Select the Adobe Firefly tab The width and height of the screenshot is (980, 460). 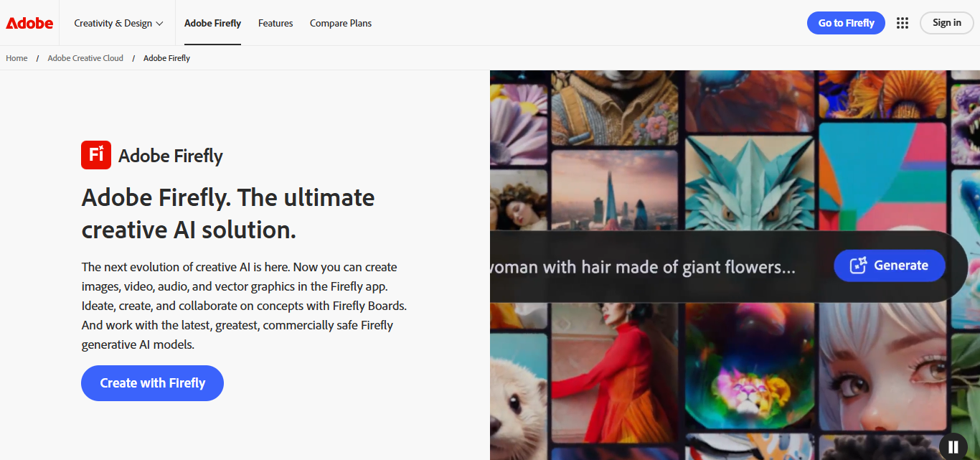point(212,23)
